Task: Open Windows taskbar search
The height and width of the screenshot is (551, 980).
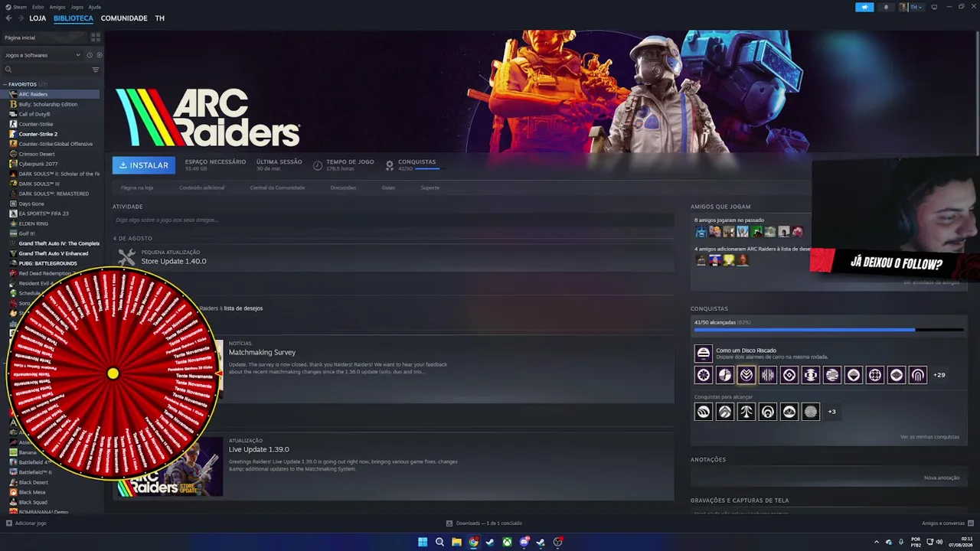Action: coord(439,542)
